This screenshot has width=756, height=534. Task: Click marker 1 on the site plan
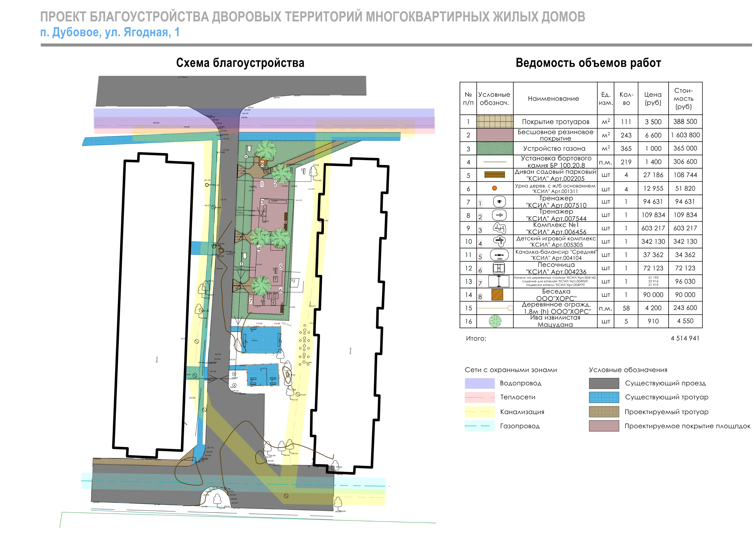pyautogui.click(x=262, y=184)
